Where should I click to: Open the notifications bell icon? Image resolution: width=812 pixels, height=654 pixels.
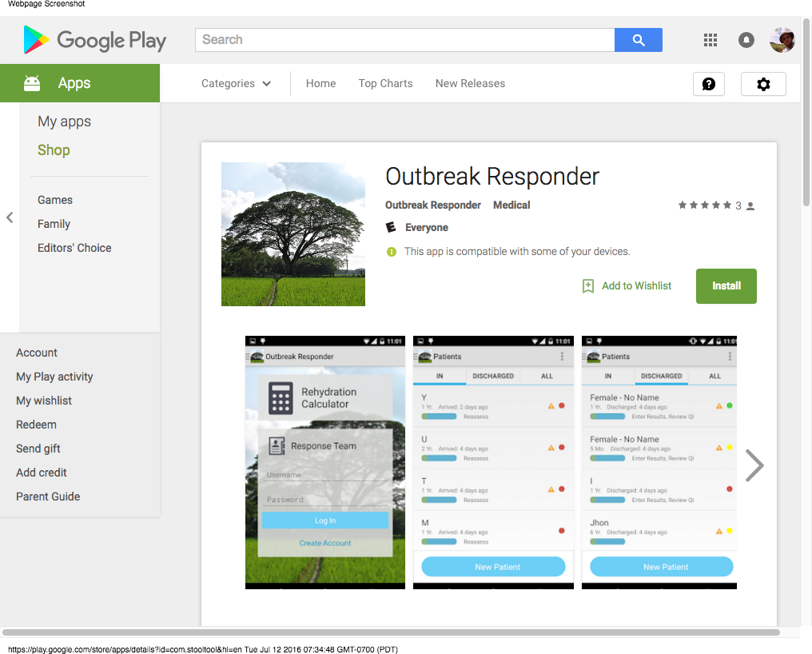(x=746, y=40)
